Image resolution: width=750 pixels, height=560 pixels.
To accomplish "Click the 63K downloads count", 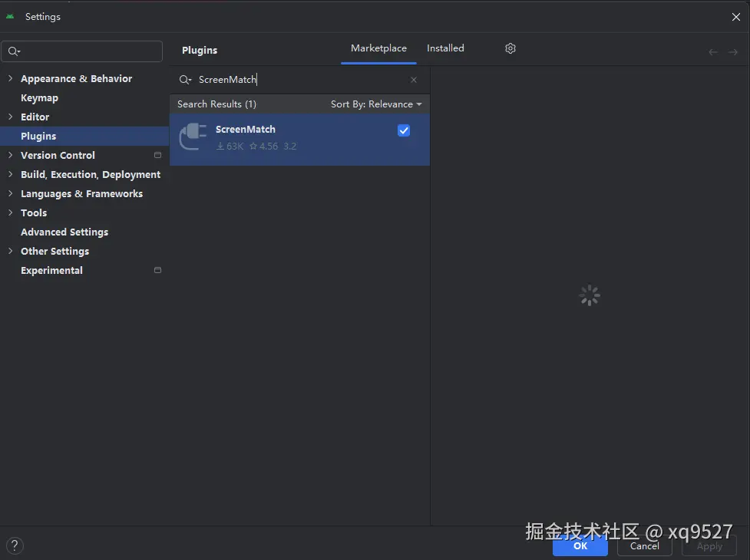I will 230,147.
